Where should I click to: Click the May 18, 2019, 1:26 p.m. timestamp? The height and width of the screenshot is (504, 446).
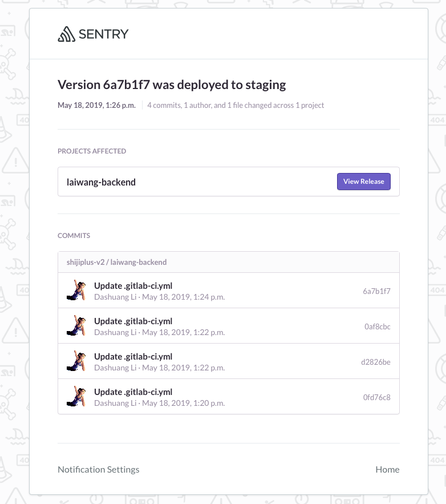point(96,105)
